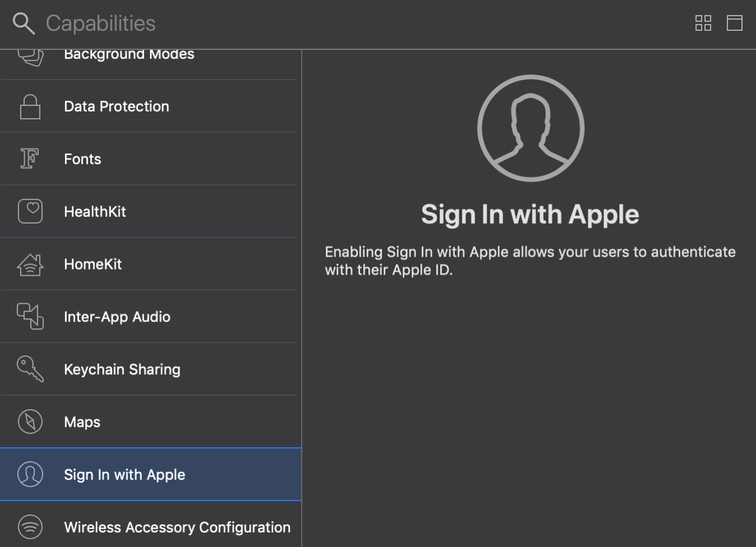Toggle the detail pane view icon
The image size is (756, 547).
tap(734, 23)
